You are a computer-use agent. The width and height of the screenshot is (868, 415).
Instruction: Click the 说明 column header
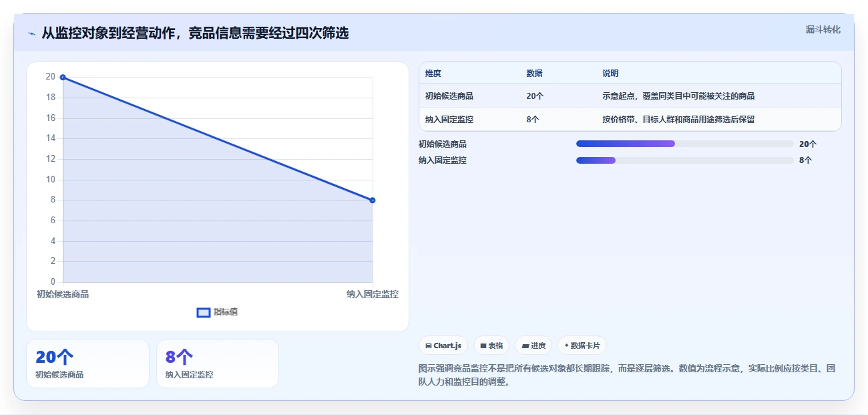[610, 74]
